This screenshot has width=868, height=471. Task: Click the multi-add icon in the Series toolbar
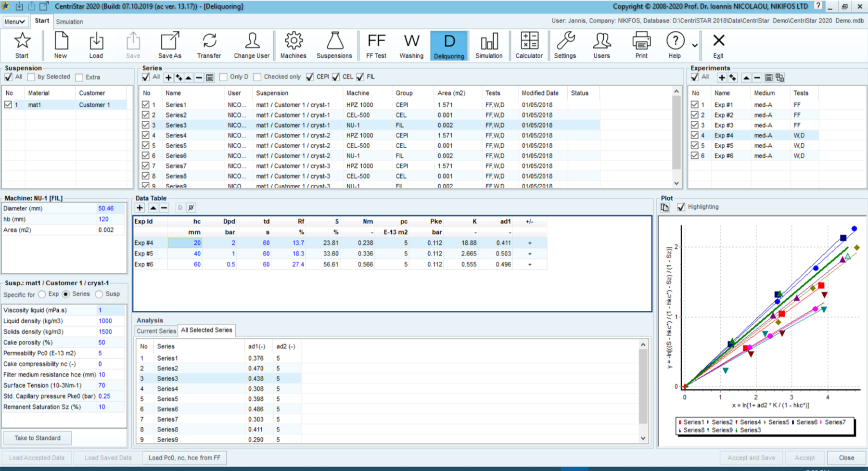point(179,77)
